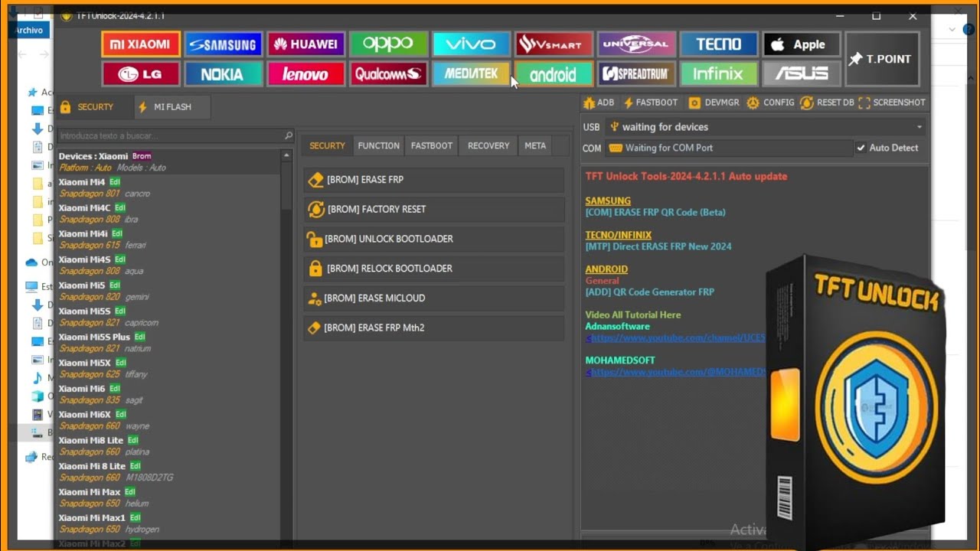Select Xiaomi Mi4C in device list
980x551 pixels.
pyautogui.click(x=168, y=214)
